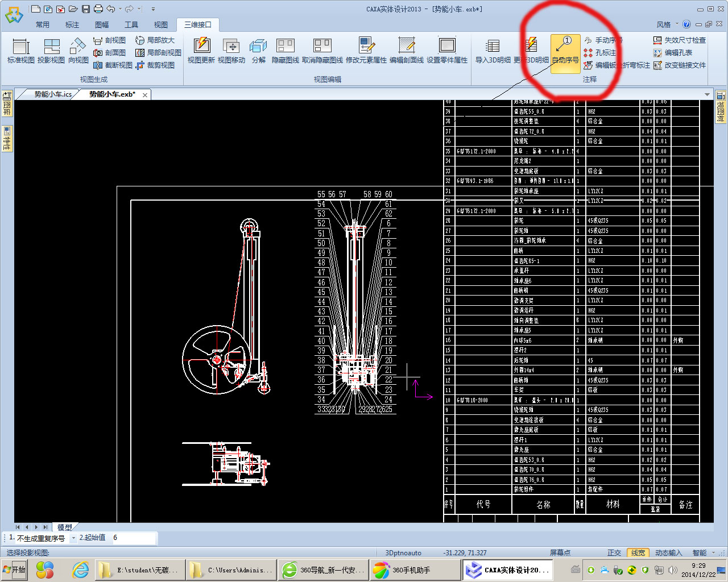
Task: Select the 投影视图 tool
Action: [x=51, y=51]
